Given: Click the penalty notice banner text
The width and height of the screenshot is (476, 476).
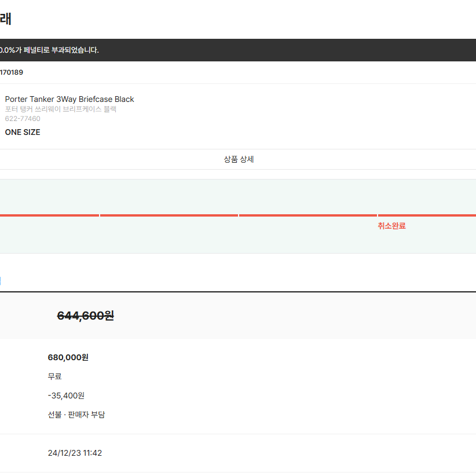Looking at the screenshot, I should pos(49,50).
